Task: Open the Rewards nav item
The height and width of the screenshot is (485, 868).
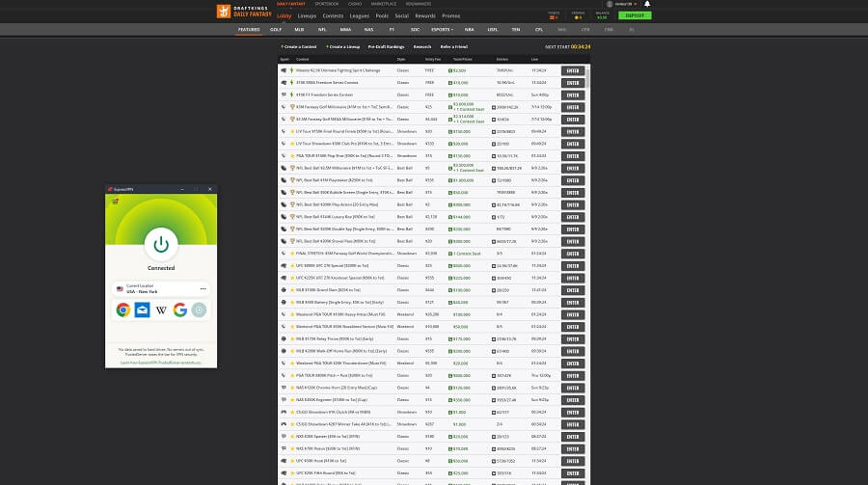Action: pos(425,16)
